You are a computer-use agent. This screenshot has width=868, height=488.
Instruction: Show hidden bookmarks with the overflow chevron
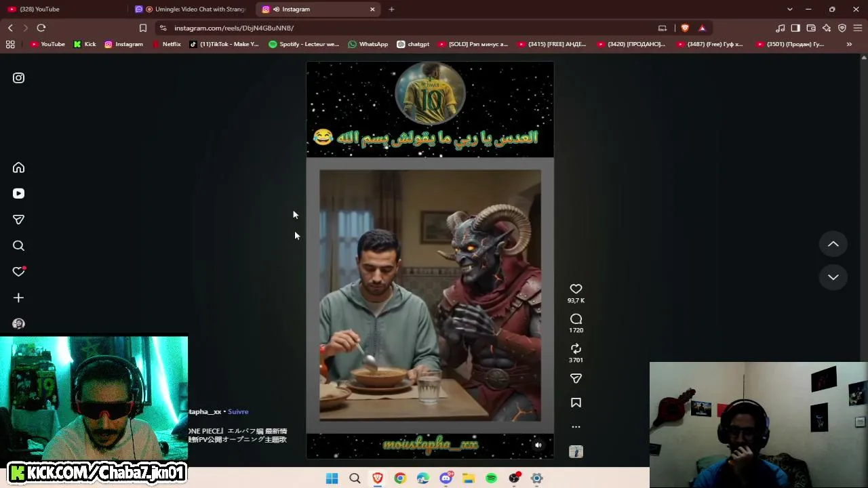pos(849,44)
